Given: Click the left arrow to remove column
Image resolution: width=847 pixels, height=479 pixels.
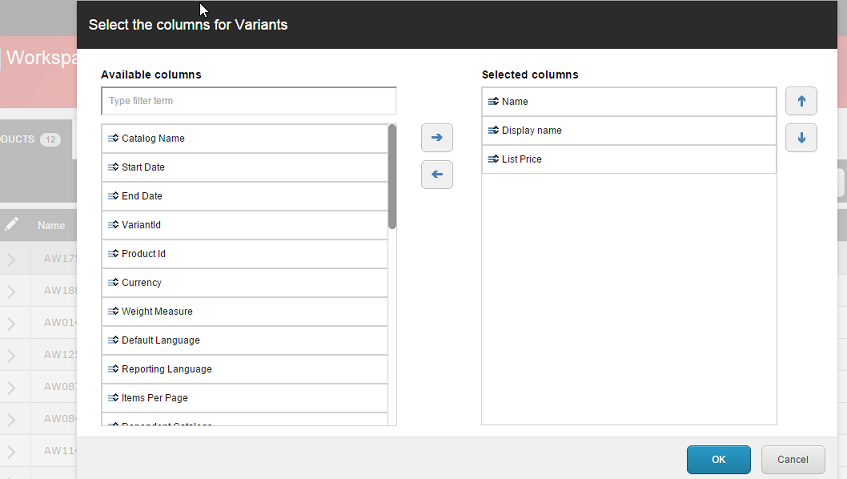Looking at the screenshot, I should click(436, 174).
